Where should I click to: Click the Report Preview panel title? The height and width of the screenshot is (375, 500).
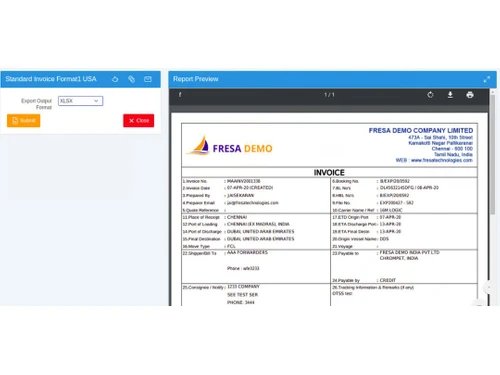[x=196, y=79]
